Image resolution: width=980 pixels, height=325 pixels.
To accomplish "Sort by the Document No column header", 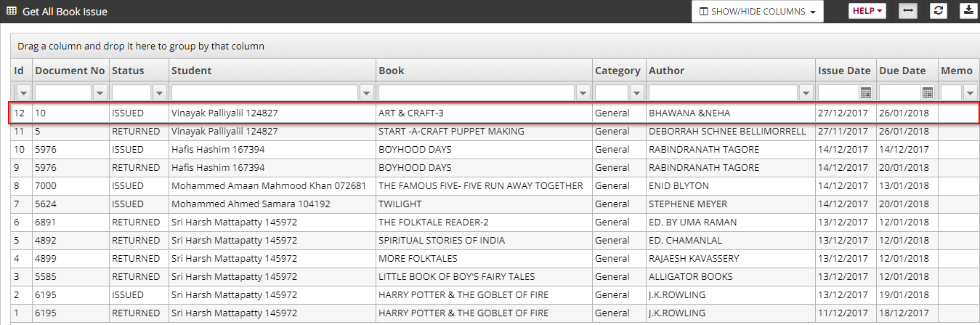I will point(70,71).
